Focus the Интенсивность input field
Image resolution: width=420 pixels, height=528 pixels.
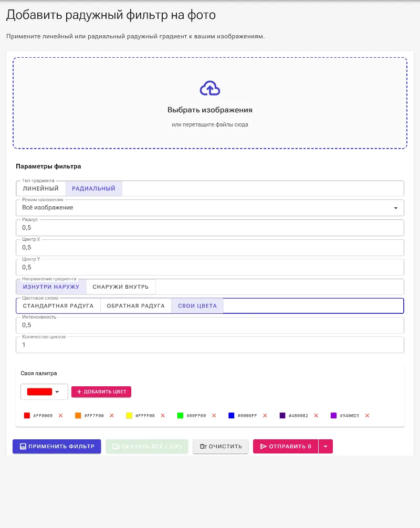point(210,325)
